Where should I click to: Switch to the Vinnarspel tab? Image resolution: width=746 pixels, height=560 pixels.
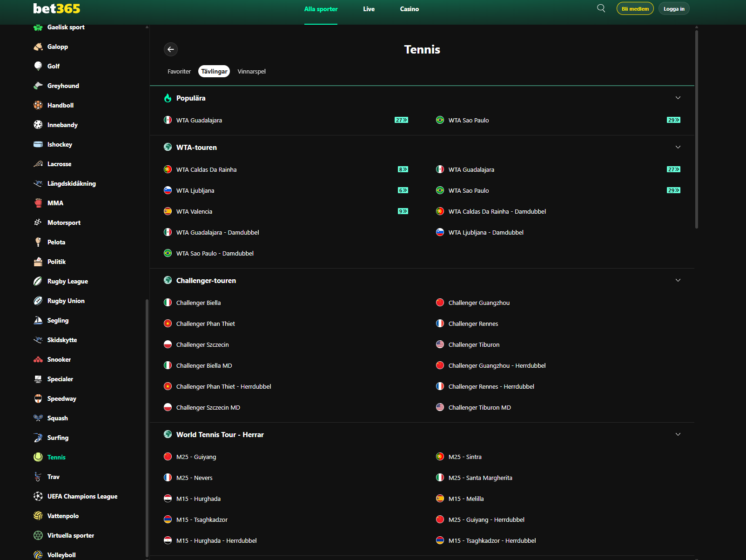point(252,71)
